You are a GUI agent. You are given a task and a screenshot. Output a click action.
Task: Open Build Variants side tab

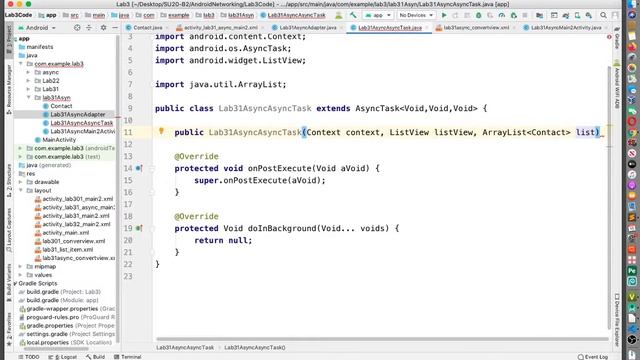pos(9,282)
